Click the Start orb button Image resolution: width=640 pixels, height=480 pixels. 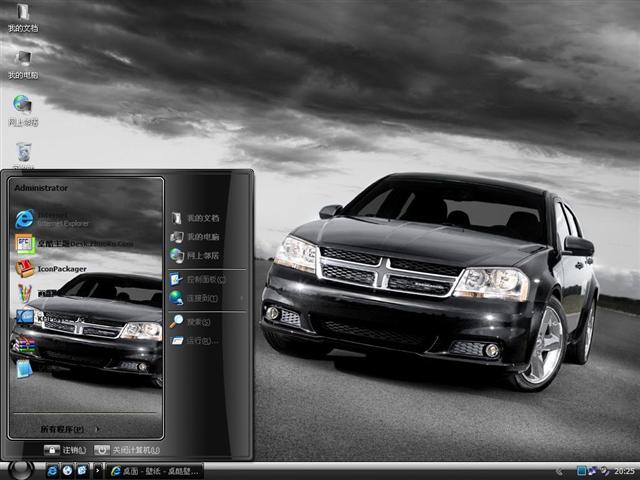(20, 469)
